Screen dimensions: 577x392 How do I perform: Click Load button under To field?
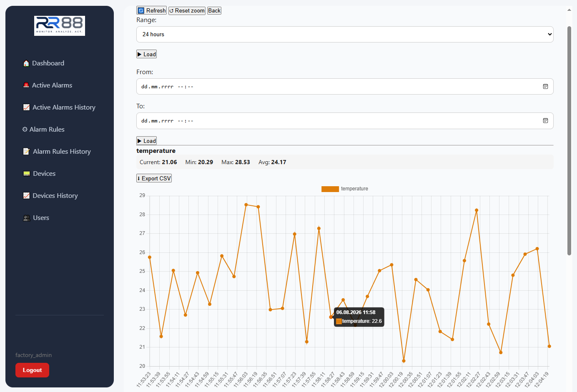point(146,141)
